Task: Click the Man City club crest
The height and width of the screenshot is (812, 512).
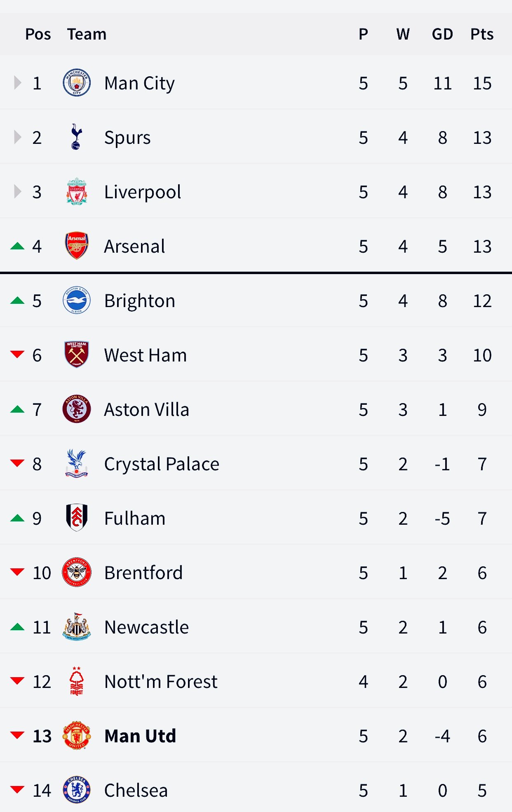Action: pyautogui.click(x=77, y=83)
